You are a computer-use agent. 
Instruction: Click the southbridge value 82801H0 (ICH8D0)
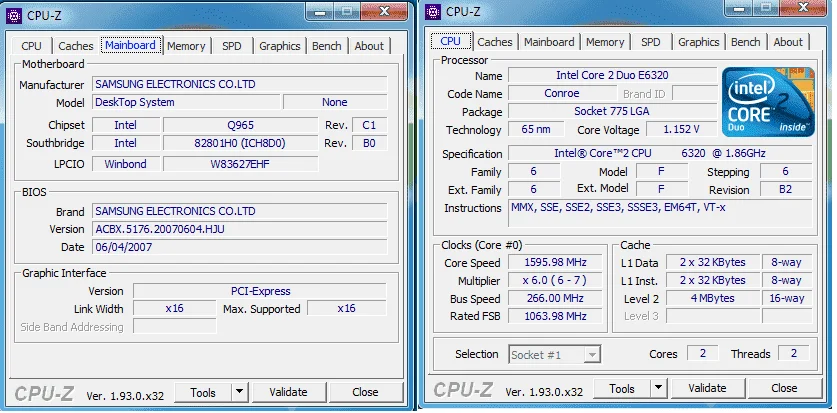tap(240, 144)
